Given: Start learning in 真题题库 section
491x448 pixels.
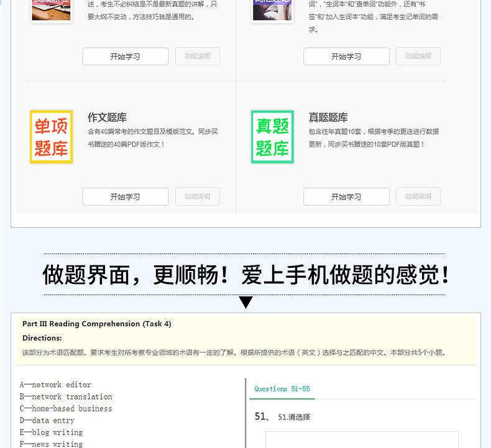Looking at the screenshot, I should (x=347, y=196).
